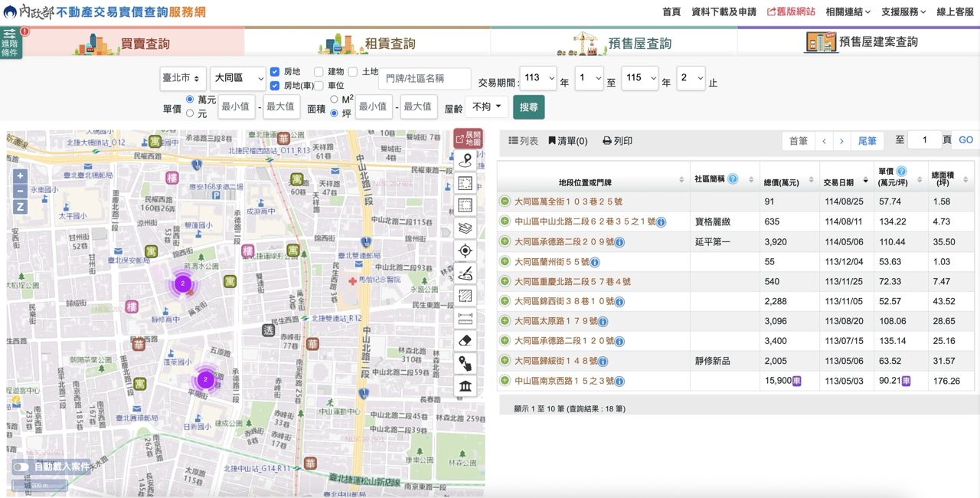Open the 大同區 district dropdown
Viewport: 980px width, 498px height.
(x=237, y=78)
